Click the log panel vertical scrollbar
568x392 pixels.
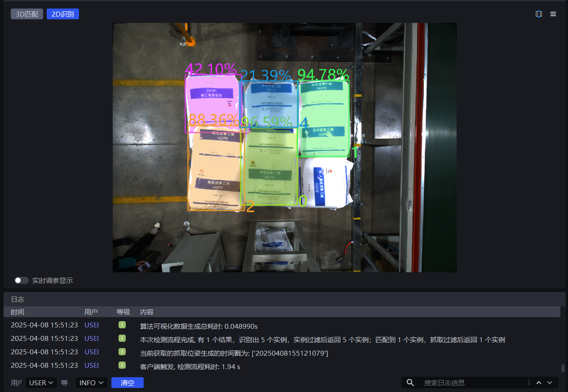(563, 368)
